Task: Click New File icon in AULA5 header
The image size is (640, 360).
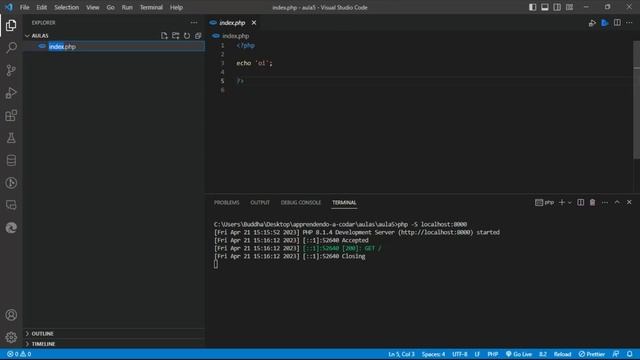Action: [x=164, y=36]
